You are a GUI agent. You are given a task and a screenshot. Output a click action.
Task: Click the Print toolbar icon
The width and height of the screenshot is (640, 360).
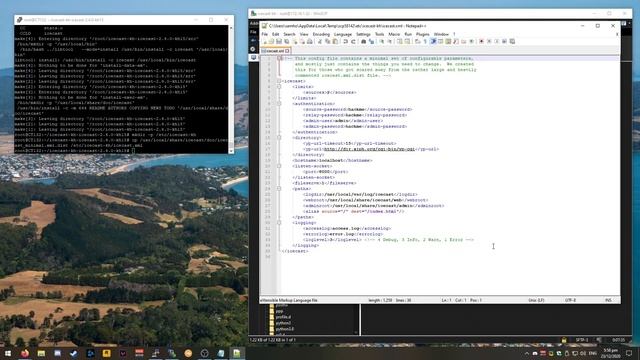point(309,41)
